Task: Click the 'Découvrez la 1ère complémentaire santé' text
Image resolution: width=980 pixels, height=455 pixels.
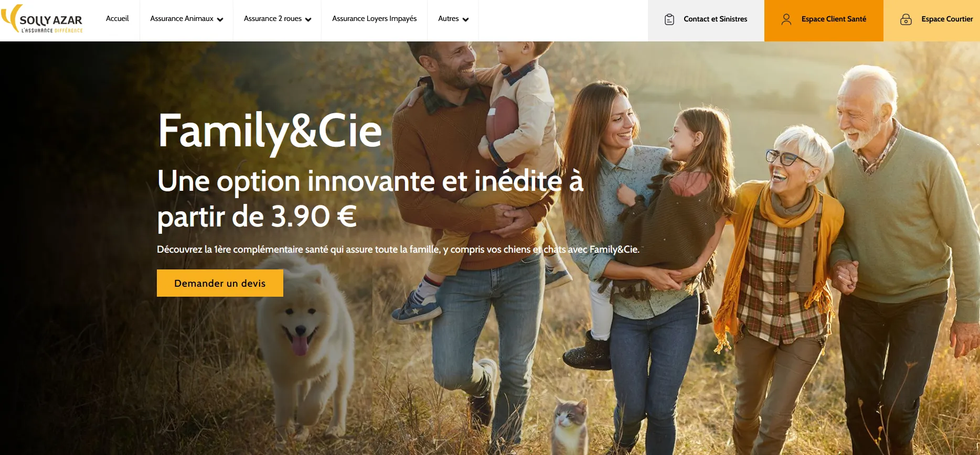Action: (242, 250)
